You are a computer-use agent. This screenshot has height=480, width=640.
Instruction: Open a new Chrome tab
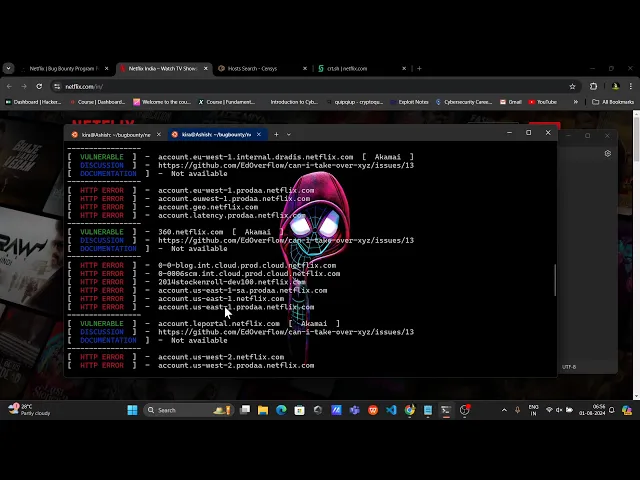[x=419, y=69]
